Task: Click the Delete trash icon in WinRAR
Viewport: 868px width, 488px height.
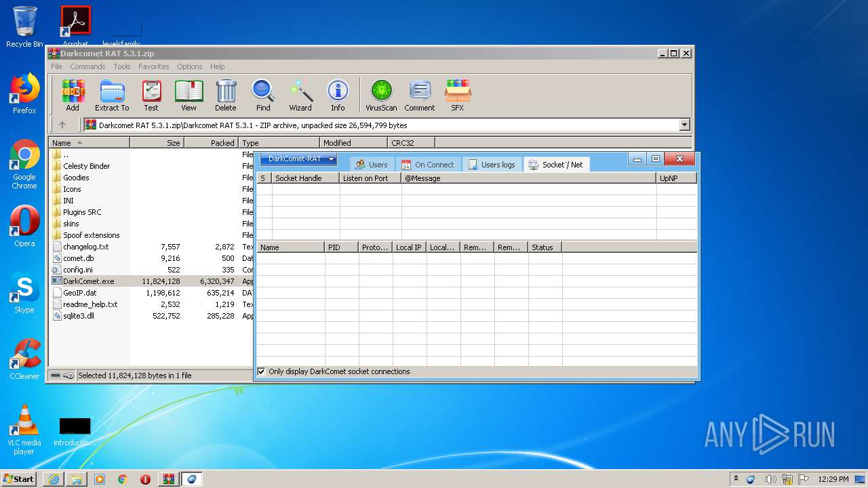Action: (x=226, y=95)
